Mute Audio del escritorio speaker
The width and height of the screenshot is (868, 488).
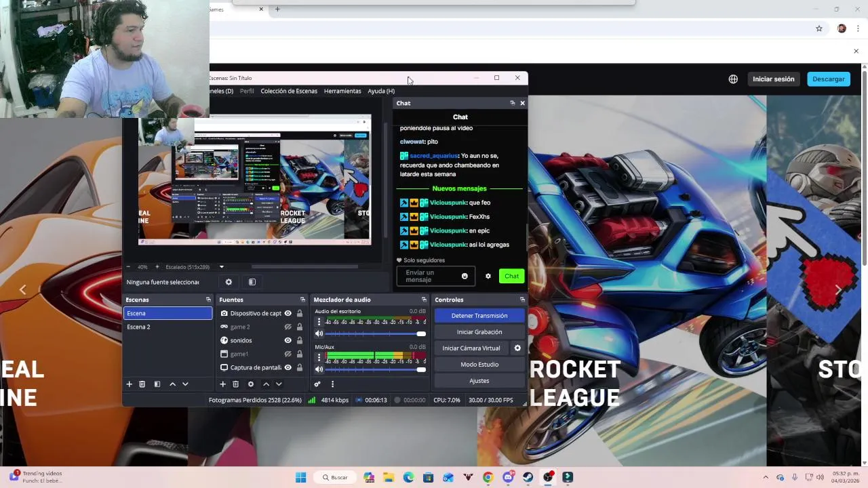(x=319, y=333)
